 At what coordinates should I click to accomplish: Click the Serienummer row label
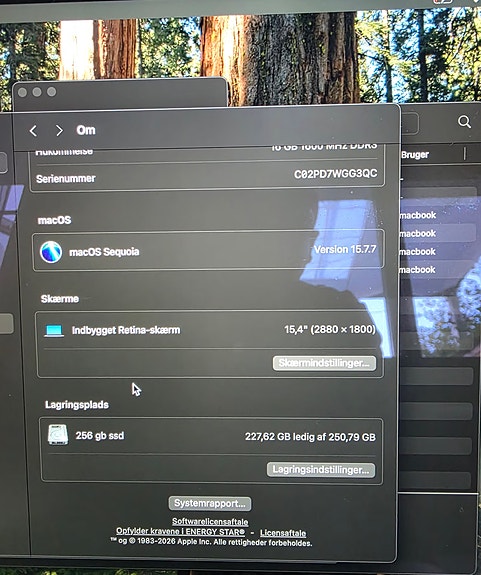[x=66, y=179]
